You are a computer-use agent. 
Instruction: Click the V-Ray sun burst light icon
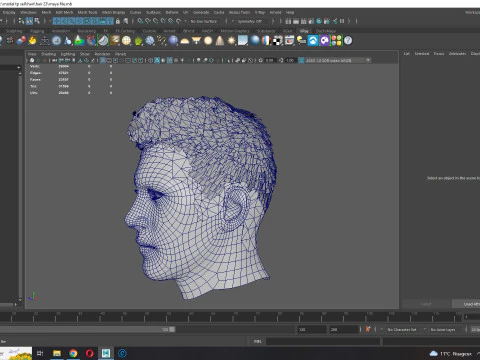pos(231,41)
